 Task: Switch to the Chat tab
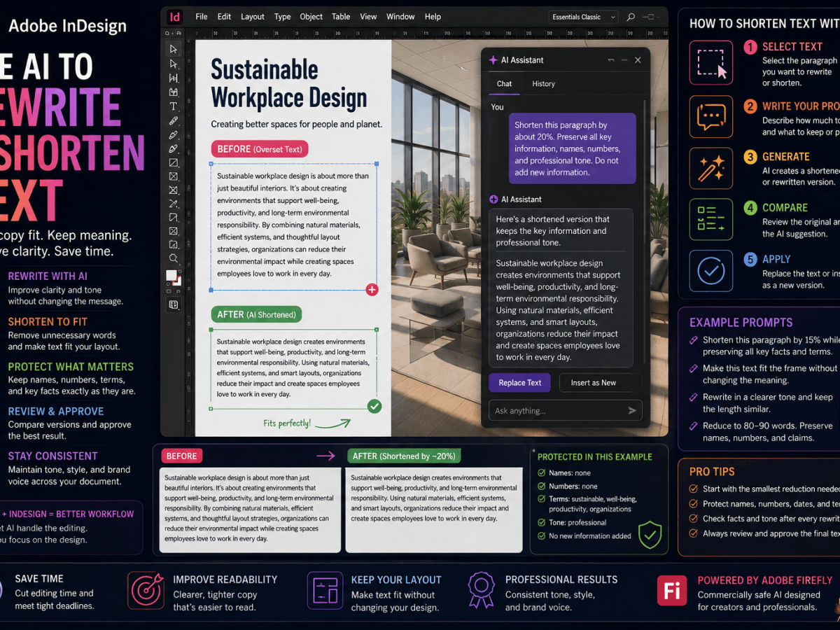pyautogui.click(x=504, y=83)
